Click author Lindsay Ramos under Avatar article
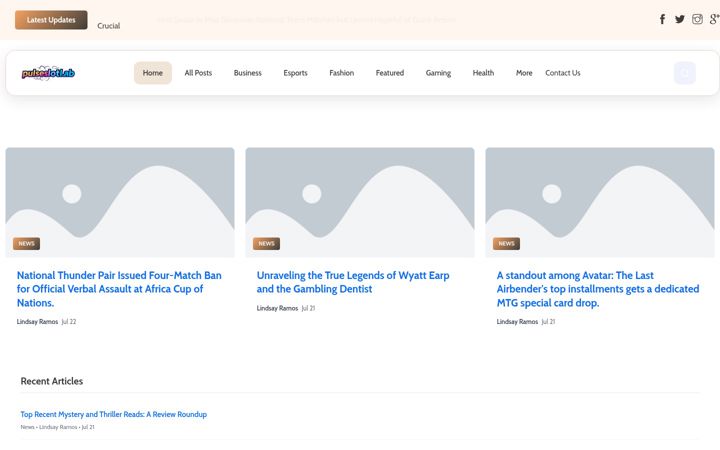The height and width of the screenshot is (450, 720). [517, 322]
